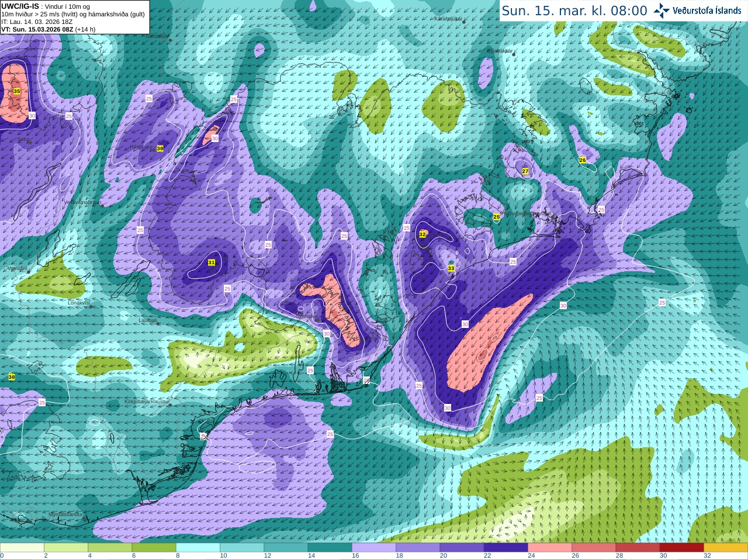
Task: Click the light pink 24–26 legend swatch
Action: point(550,548)
